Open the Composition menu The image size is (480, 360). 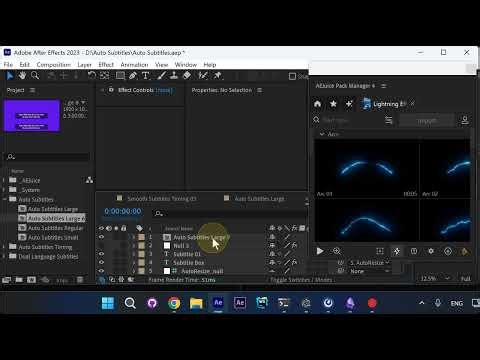coord(54,65)
